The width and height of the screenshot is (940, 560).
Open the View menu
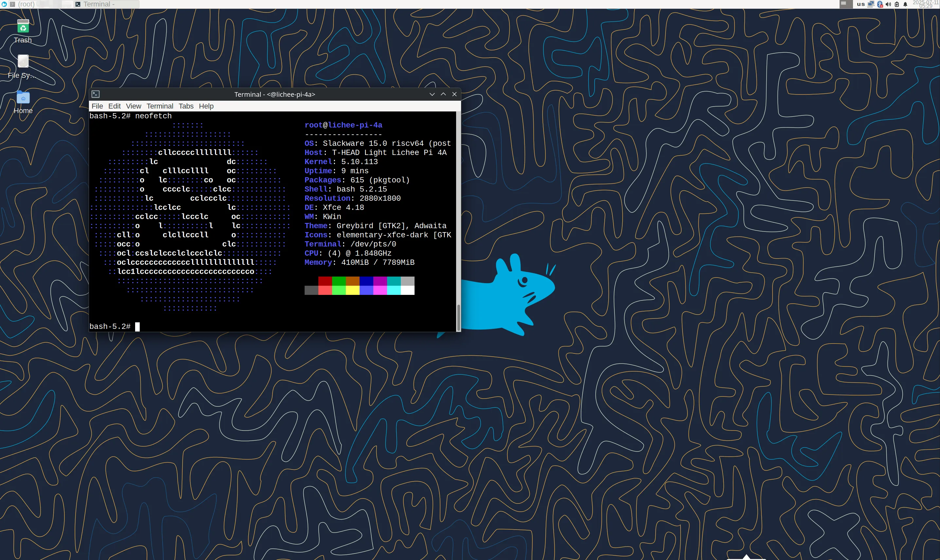tap(133, 106)
